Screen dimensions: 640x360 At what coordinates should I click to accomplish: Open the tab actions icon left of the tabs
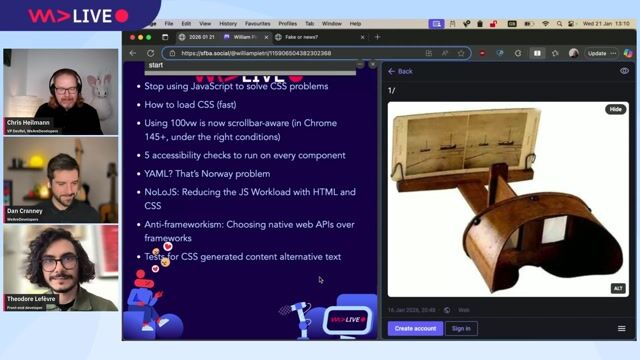pyautogui.click(x=165, y=37)
